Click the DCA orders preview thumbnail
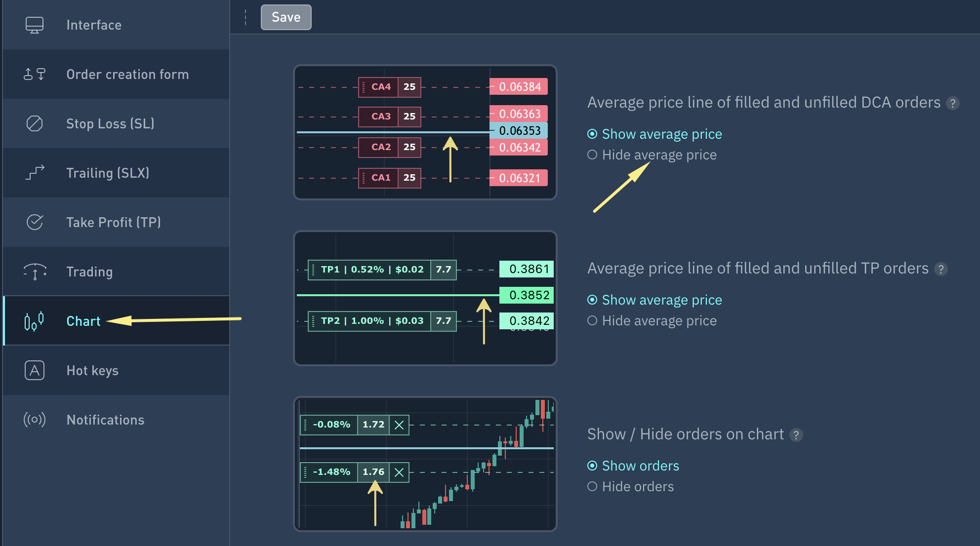The image size is (980, 546). click(x=425, y=132)
